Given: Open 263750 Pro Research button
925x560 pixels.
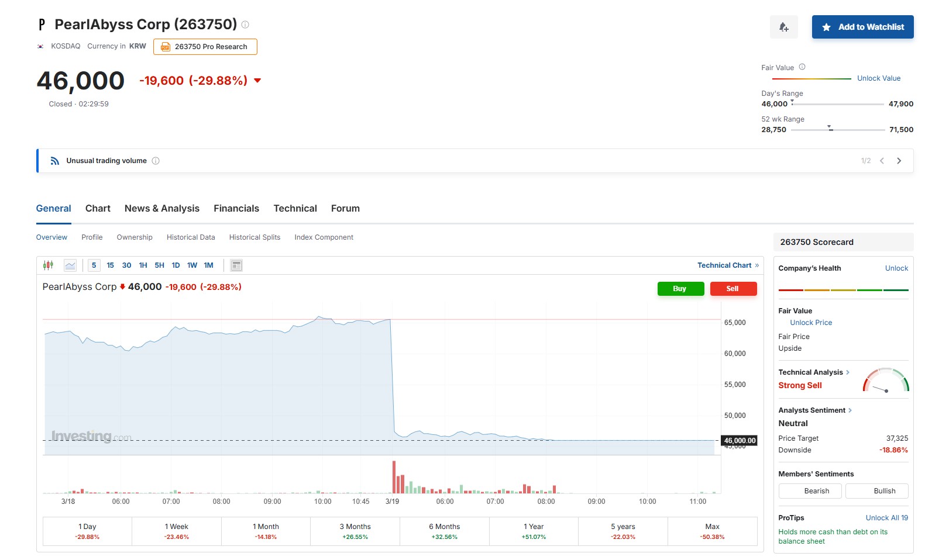Looking at the screenshot, I should pos(205,47).
